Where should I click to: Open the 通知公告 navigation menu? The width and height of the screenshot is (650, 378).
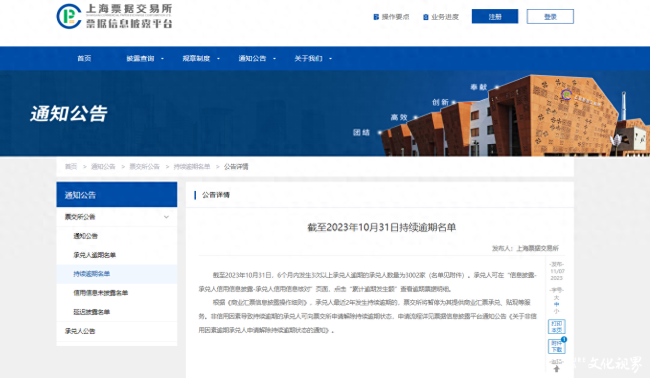click(x=252, y=58)
